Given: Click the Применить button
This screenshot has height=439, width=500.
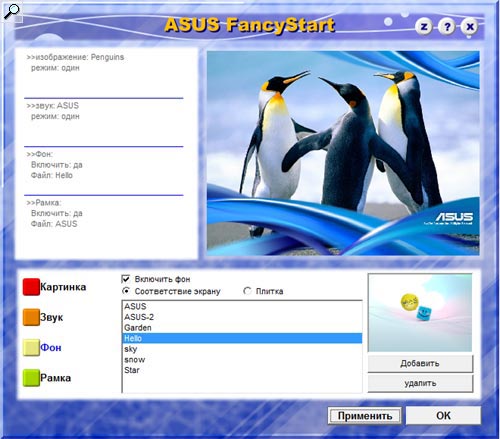Looking at the screenshot, I should coord(365,416).
